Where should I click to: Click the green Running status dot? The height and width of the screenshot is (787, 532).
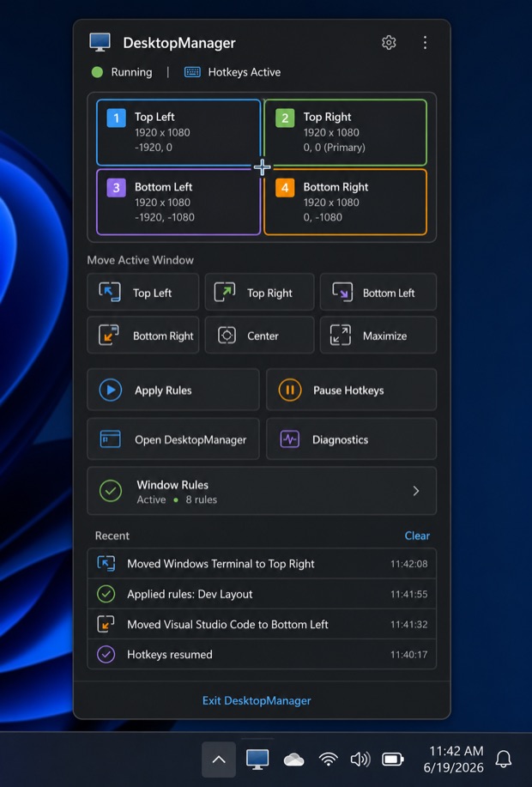(x=97, y=72)
